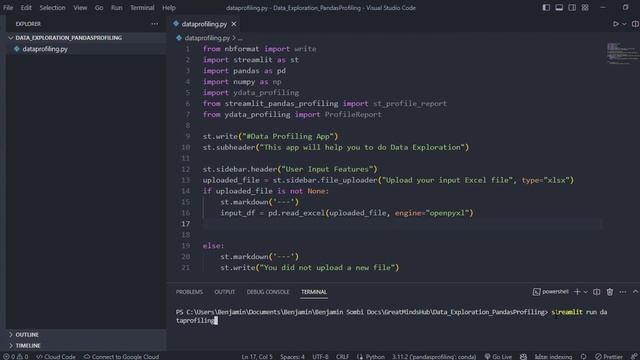Click the Copilot status icon
This screenshot has height=360, width=640.
(523, 356)
